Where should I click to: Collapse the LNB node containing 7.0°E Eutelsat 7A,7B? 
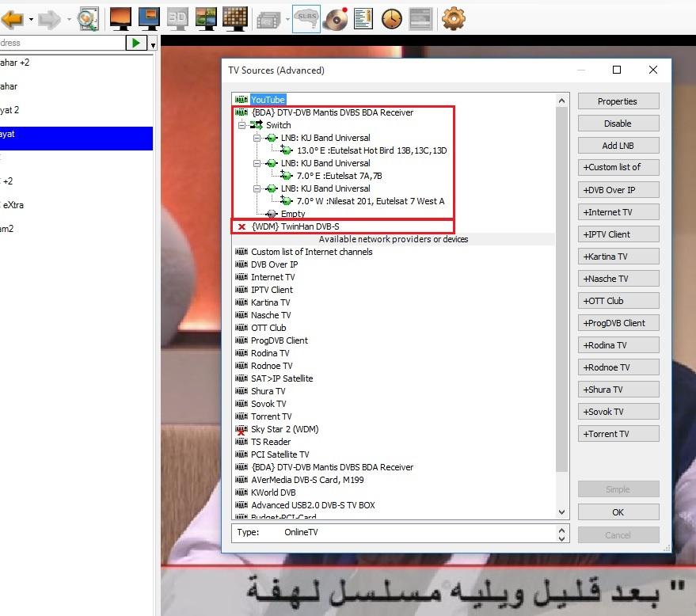[x=257, y=163]
